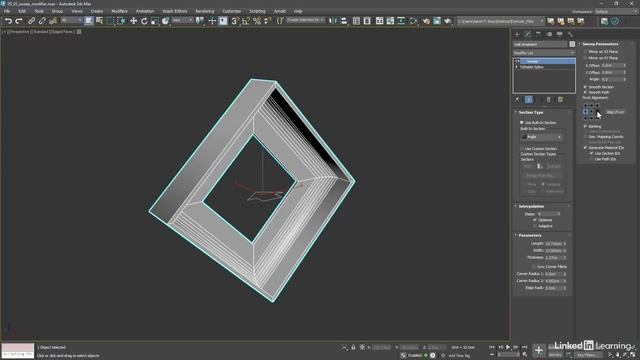Click the Redo arrow in main toolbar
640x360 pixels.
tap(19, 21)
